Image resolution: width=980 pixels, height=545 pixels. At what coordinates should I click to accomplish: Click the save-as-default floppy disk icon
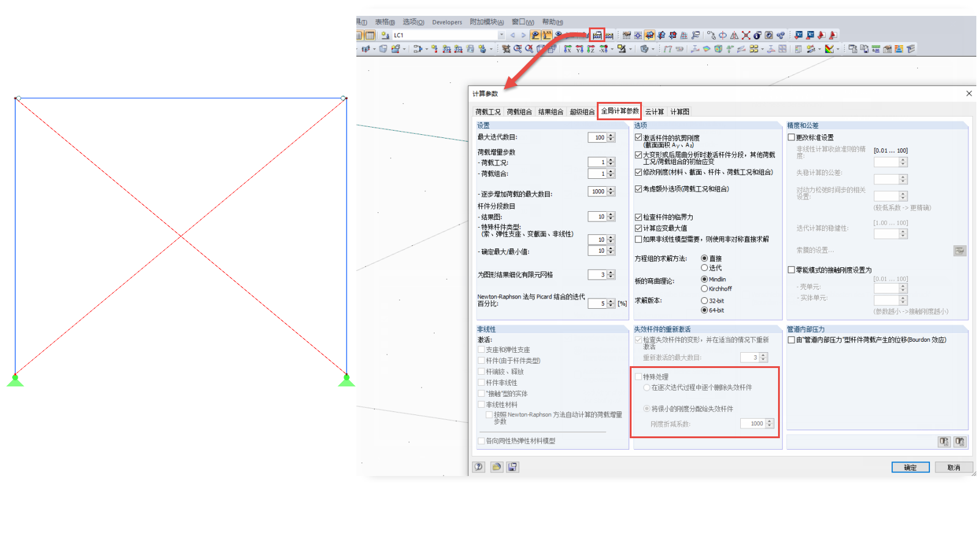coord(513,467)
